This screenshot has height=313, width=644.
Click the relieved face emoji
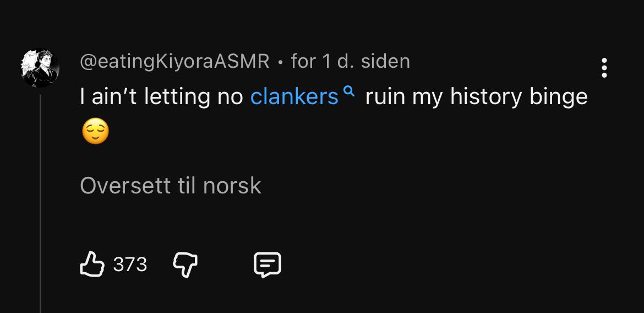[x=95, y=132]
